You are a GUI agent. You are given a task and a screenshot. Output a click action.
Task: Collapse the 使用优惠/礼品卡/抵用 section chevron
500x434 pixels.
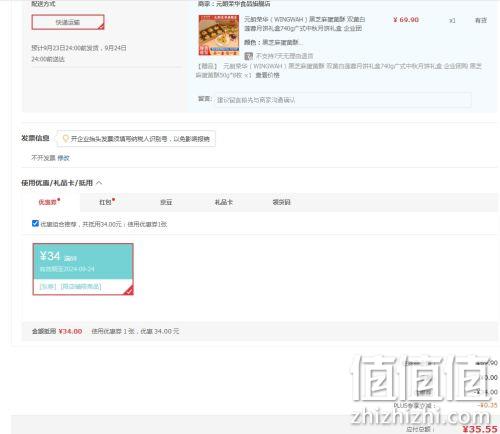click(99, 183)
